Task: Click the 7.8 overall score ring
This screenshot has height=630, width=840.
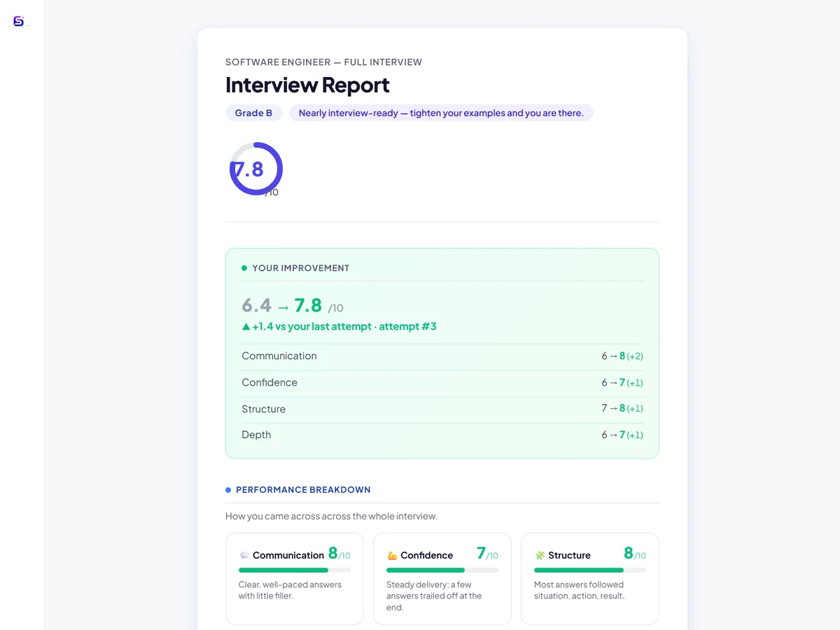Action: 255,169
